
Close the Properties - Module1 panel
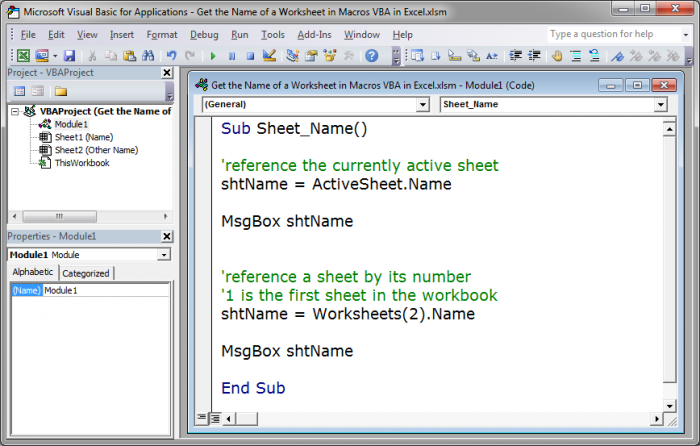tap(167, 236)
